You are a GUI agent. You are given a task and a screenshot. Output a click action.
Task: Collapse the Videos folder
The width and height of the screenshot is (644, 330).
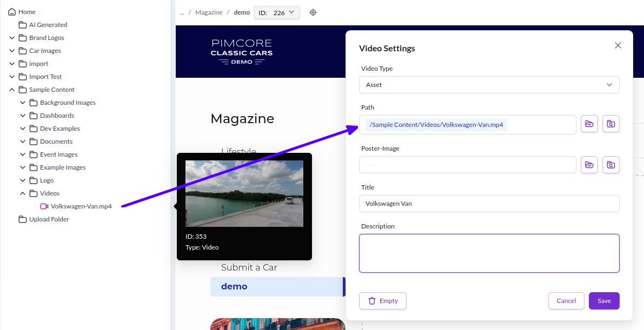(x=23, y=193)
